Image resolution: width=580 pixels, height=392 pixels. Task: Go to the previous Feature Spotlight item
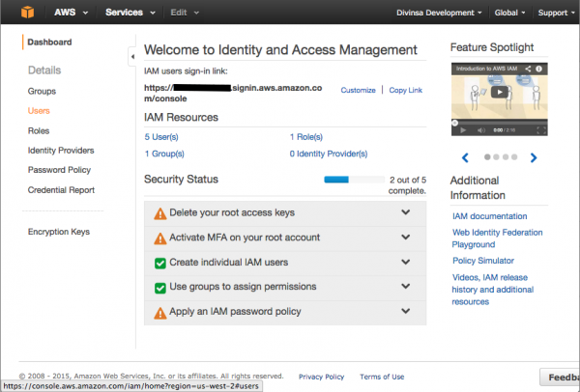tap(465, 157)
